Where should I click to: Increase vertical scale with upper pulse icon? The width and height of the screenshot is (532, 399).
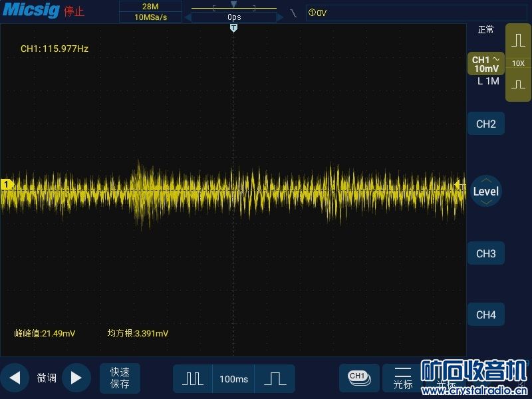(x=518, y=41)
